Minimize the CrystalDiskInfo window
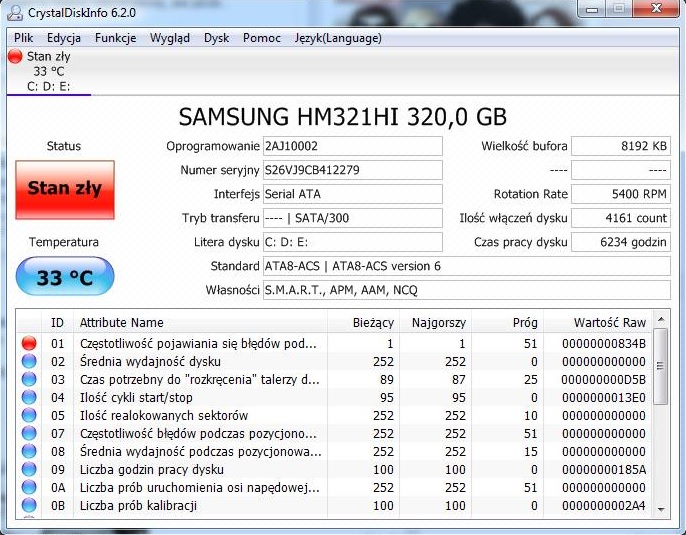Screen dimensions: 686x535 (x=592, y=9)
